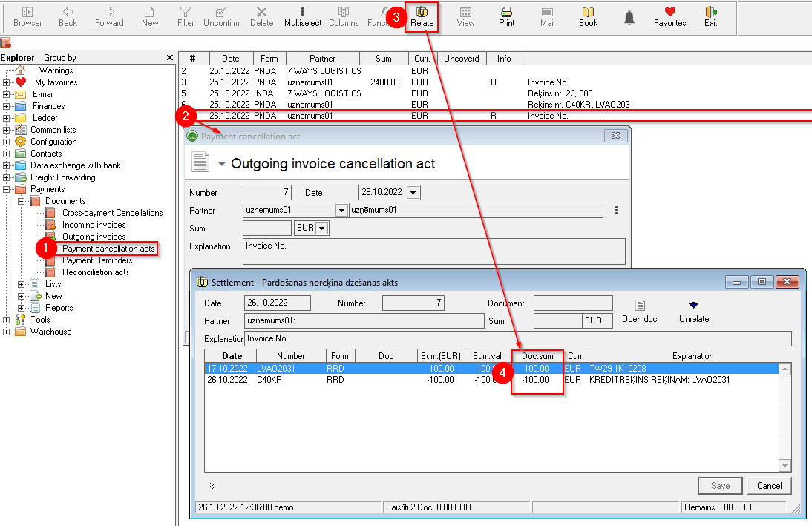812x526 pixels.
Task: Open the Book toolbar icon
Action: (589, 17)
